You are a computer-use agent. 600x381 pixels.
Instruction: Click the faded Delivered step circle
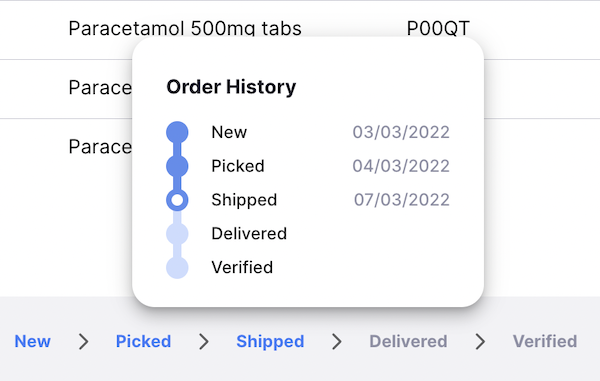click(x=177, y=233)
